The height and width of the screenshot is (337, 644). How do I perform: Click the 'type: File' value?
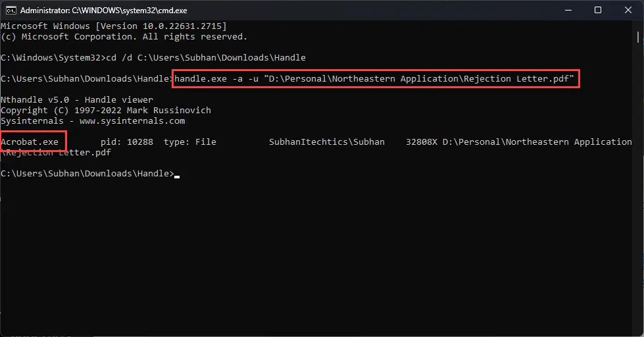click(189, 142)
